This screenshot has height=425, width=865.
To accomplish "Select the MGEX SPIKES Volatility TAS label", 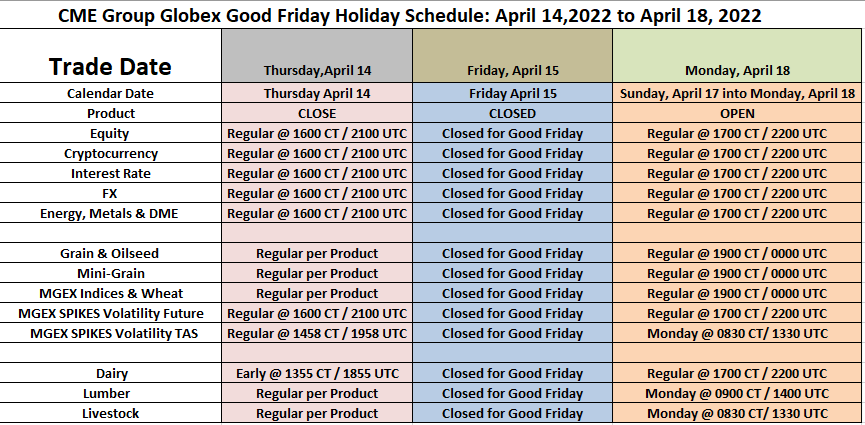I will click(110, 333).
